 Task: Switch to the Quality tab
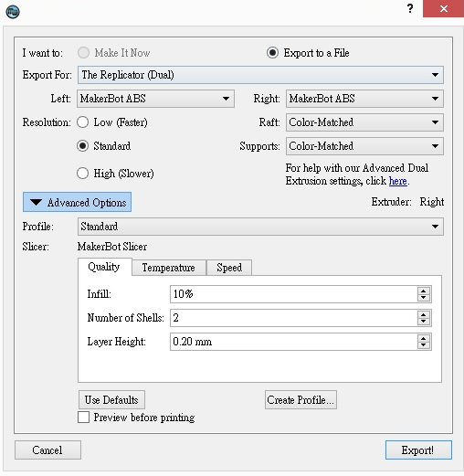click(104, 267)
